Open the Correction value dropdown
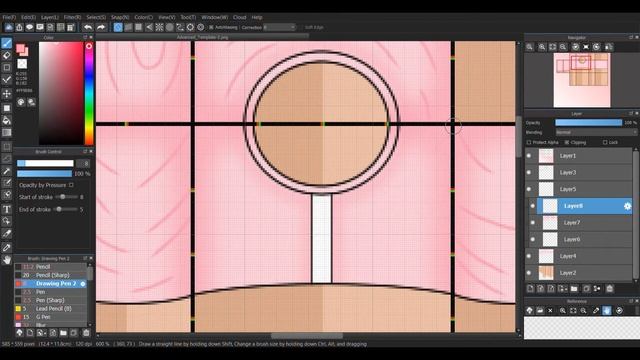 click(279, 27)
